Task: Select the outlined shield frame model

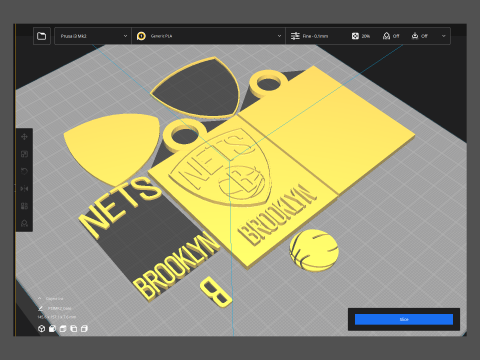Action: [198, 88]
